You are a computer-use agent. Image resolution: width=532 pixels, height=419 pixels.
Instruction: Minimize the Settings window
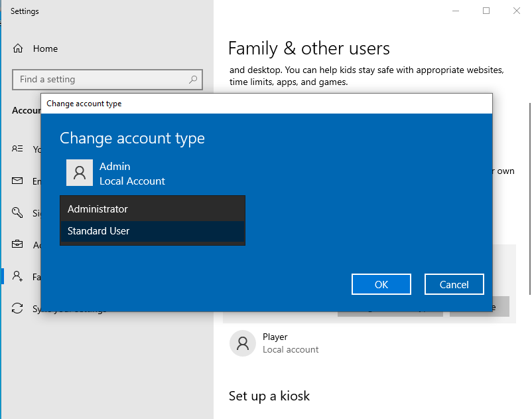tap(456, 11)
